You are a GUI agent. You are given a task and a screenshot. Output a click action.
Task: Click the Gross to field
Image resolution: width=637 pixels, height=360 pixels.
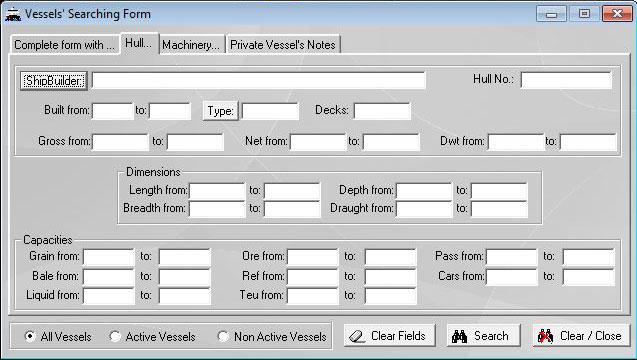click(195, 142)
